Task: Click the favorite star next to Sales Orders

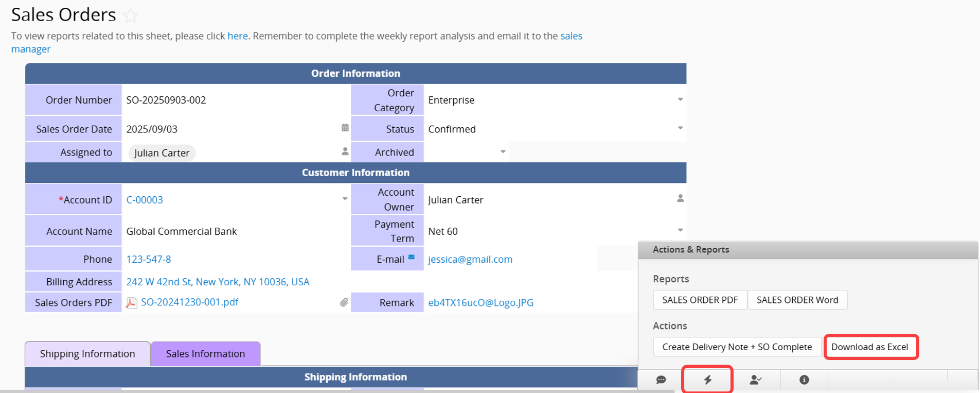Action: 131,16
